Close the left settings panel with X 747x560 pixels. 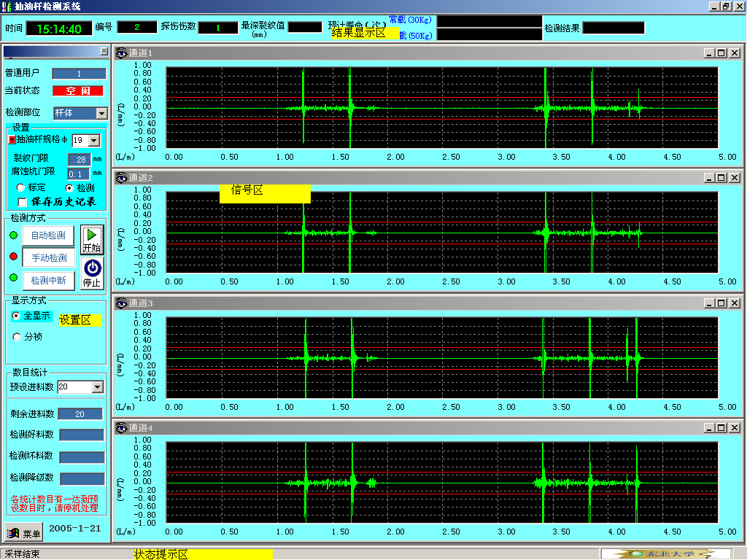pos(104,51)
